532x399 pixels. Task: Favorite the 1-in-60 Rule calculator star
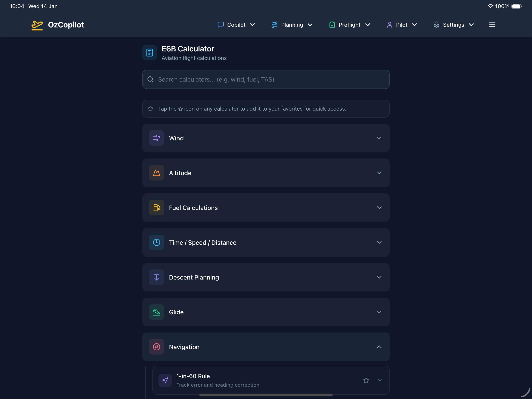click(x=366, y=380)
